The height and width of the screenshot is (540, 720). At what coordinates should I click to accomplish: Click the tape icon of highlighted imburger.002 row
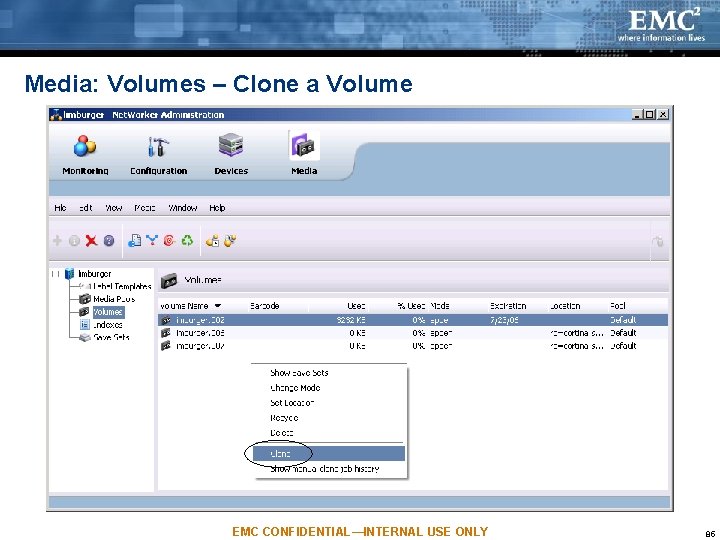pyautogui.click(x=166, y=320)
